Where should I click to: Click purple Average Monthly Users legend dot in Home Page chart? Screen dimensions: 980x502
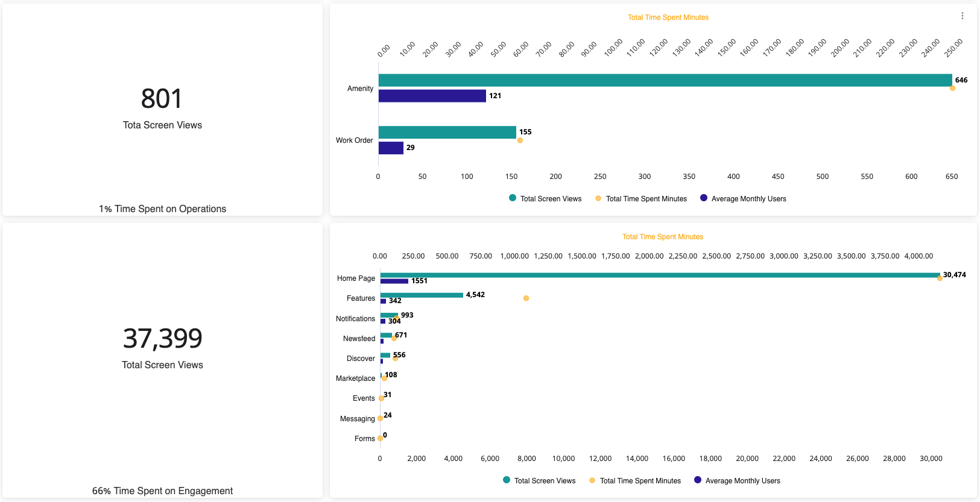[698, 480]
